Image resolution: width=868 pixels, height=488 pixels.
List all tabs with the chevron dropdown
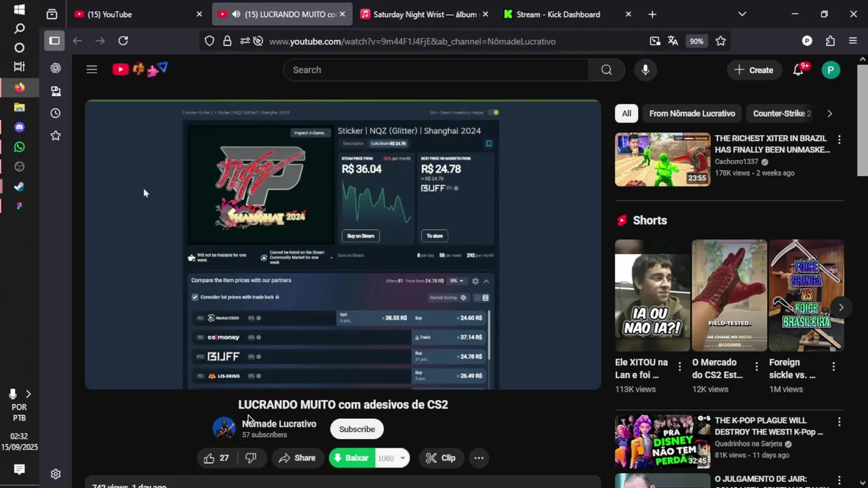pos(742,14)
